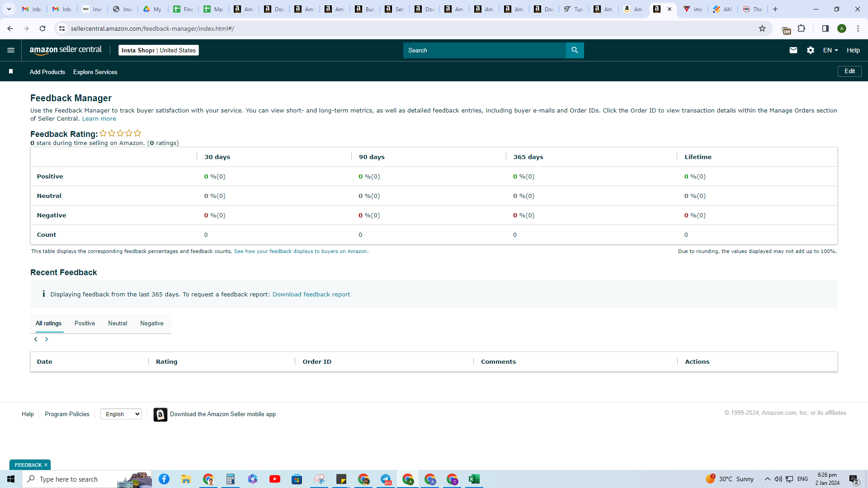Open the Facebook taskbar icon
The image size is (868, 488).
point(164,479)
